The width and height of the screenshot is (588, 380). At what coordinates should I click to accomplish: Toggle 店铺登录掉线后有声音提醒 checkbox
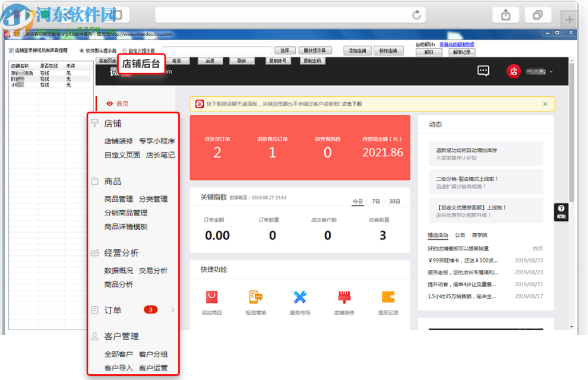point(10,50)
